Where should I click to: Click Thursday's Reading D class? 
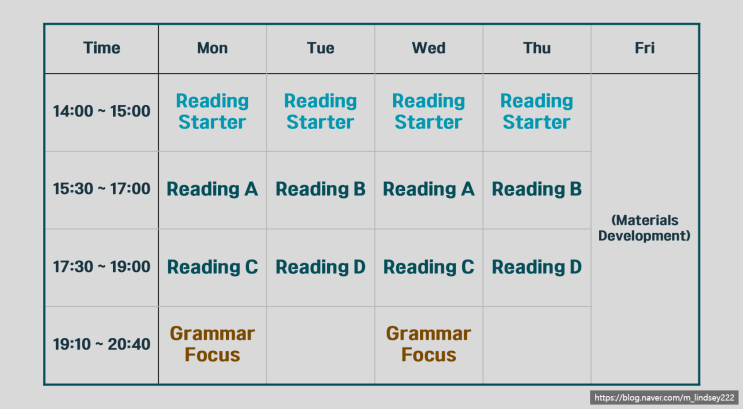tap(536, 267)
